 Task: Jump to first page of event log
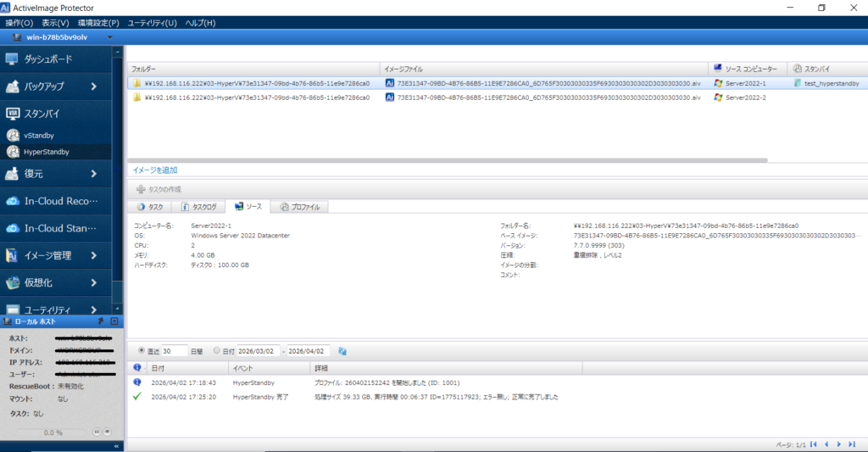coord(814,444)
